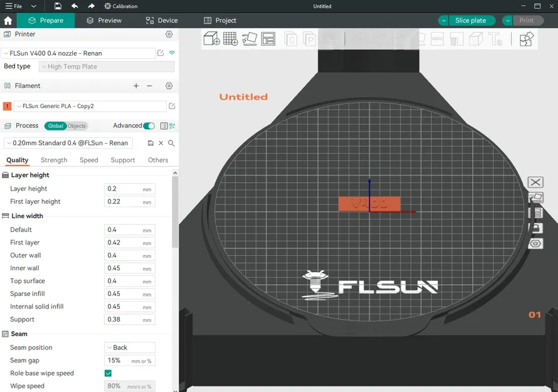The height and width of the screenshot is (392, 558).
Task: Click the Save project floppy icon
Action: [58, 6]
